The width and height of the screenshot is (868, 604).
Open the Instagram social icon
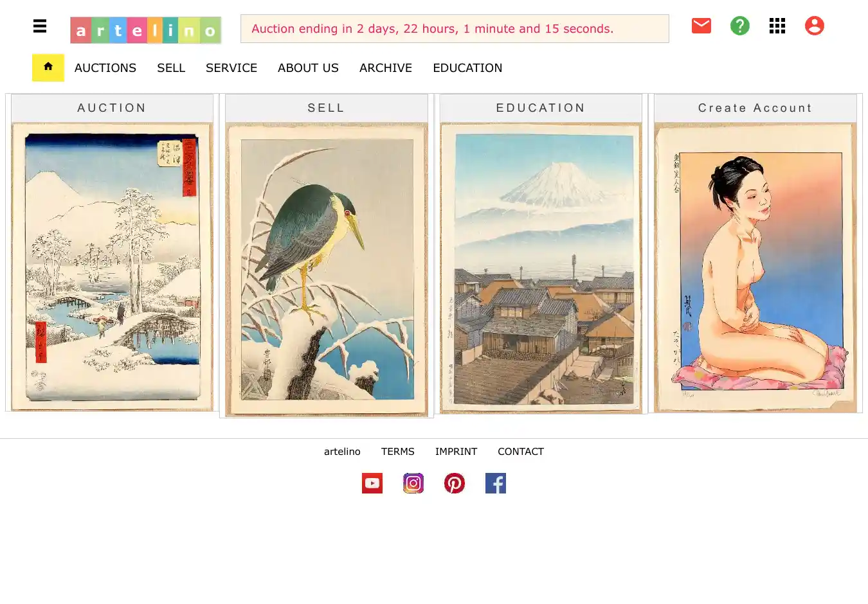pyautogui.click(x=413, y=483)
